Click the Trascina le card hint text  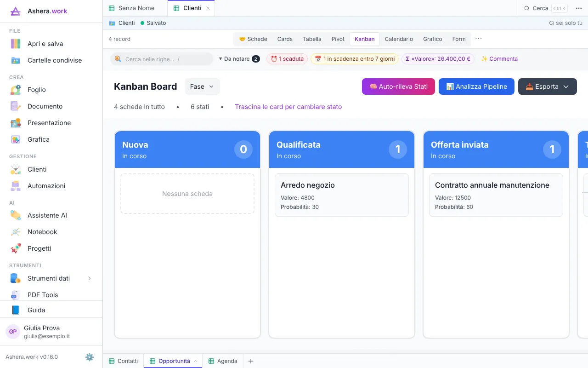tap(288, 107)
